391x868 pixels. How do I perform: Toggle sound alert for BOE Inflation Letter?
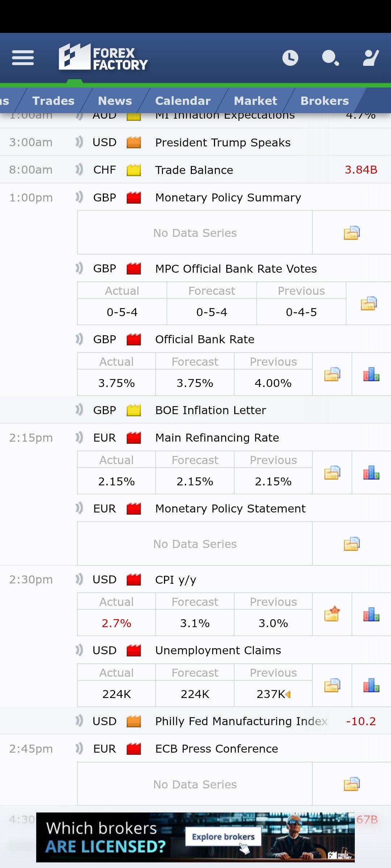point(79,410)
